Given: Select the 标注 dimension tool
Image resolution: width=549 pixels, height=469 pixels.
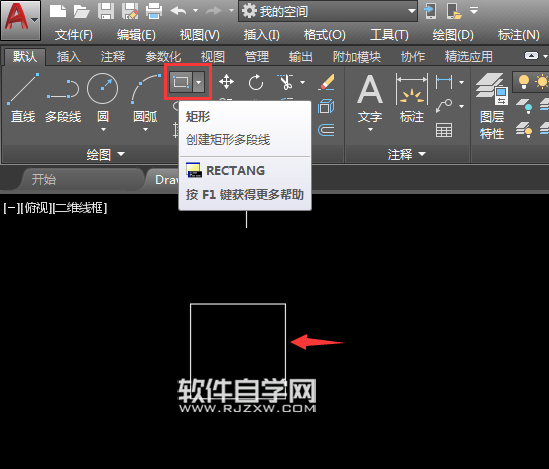Looking at the screenshot, I should [412, 98].
